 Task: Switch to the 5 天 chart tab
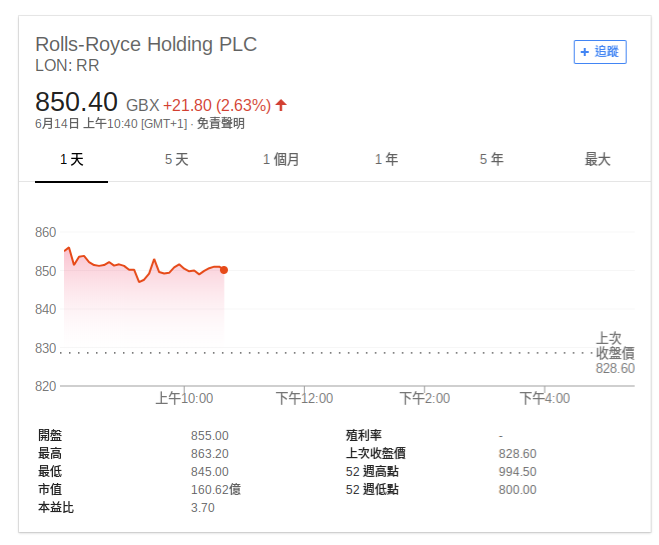pyautogui.click(x=176, y=160)
